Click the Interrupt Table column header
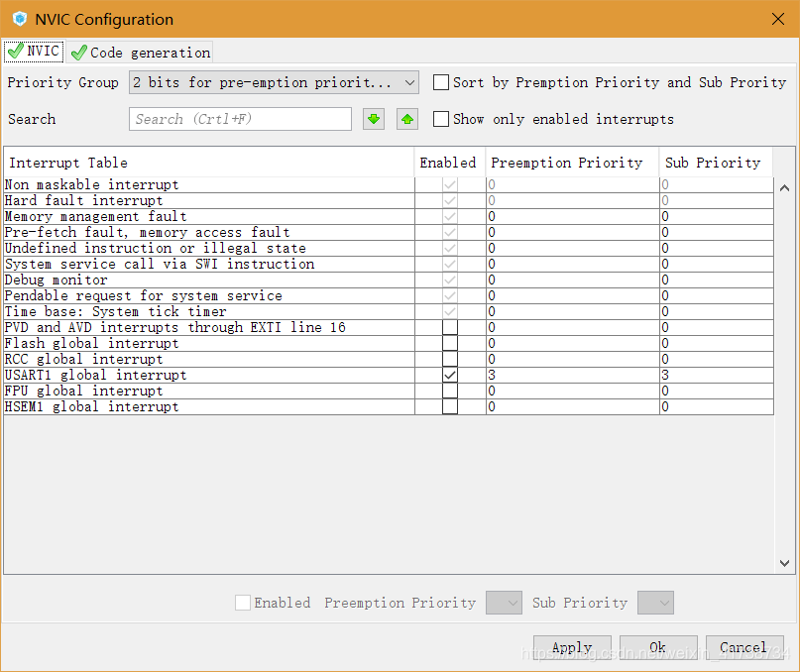This screenshot has height=672, width=800. (x=208, y=163)
